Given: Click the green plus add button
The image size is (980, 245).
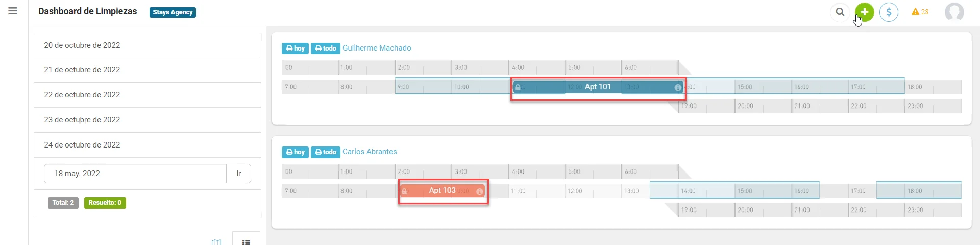Looking at the screenshot, I should pos(865,12).
